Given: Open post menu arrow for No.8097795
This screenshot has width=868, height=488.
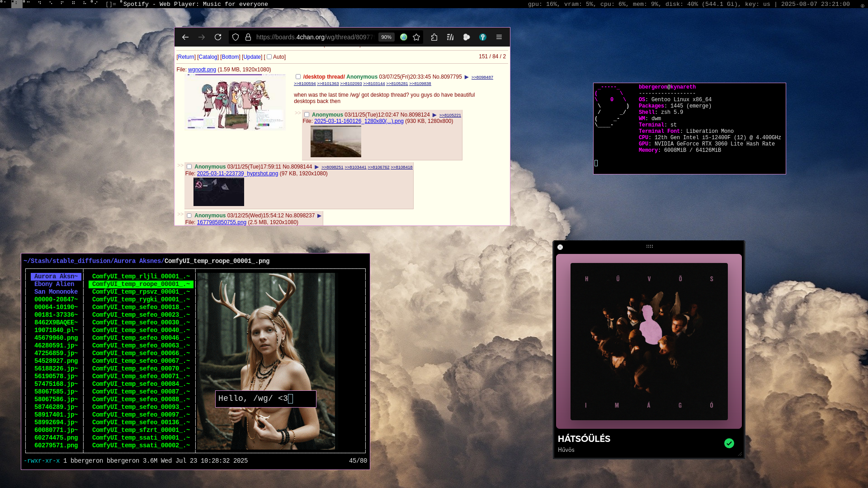Looking at the screenshot, I should pos(467,77).
